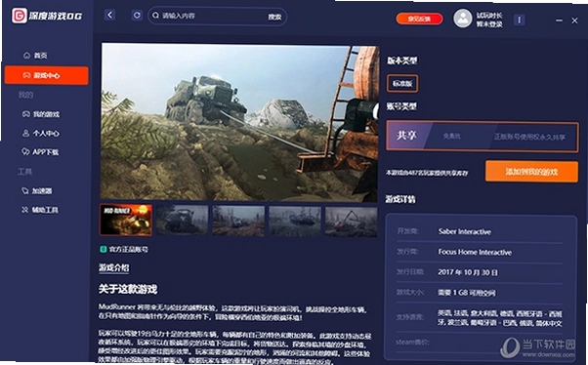Click the 暂未登录 login status text
Viewport: 588px width, 365px height.
[489, 24]
